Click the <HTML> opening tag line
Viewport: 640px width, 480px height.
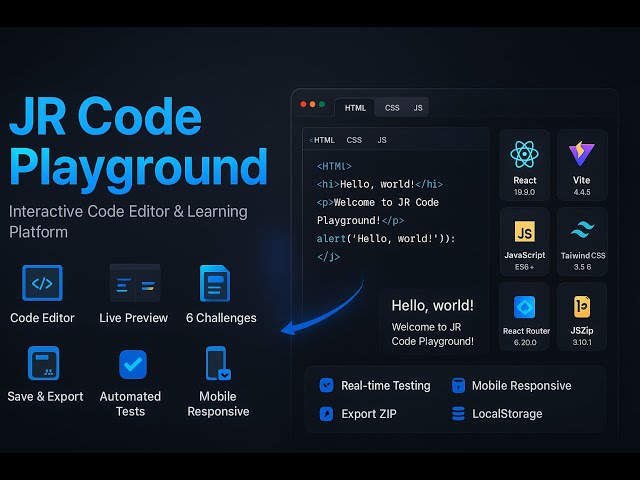tap(334, 167)
